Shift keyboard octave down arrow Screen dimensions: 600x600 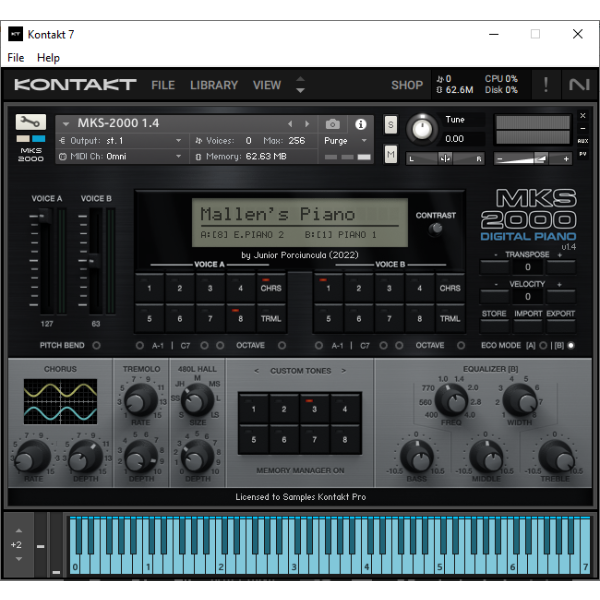coord(18,559)
